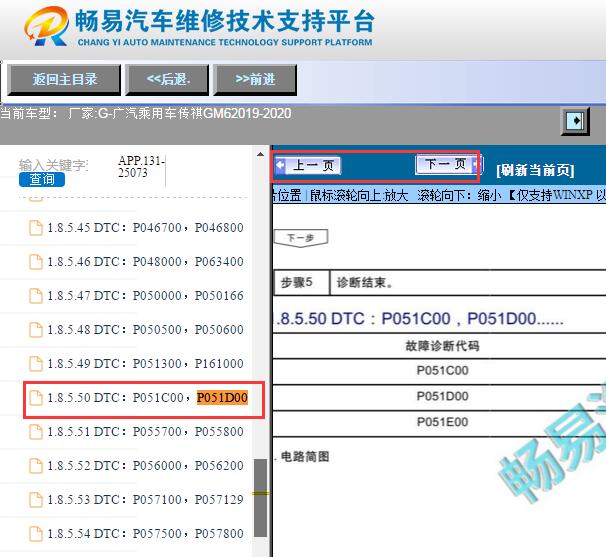Click the collapse panel arrow icon on the vehicle model bar
Image resolution: width=606 pixels, height=557 pixels.
575,121
